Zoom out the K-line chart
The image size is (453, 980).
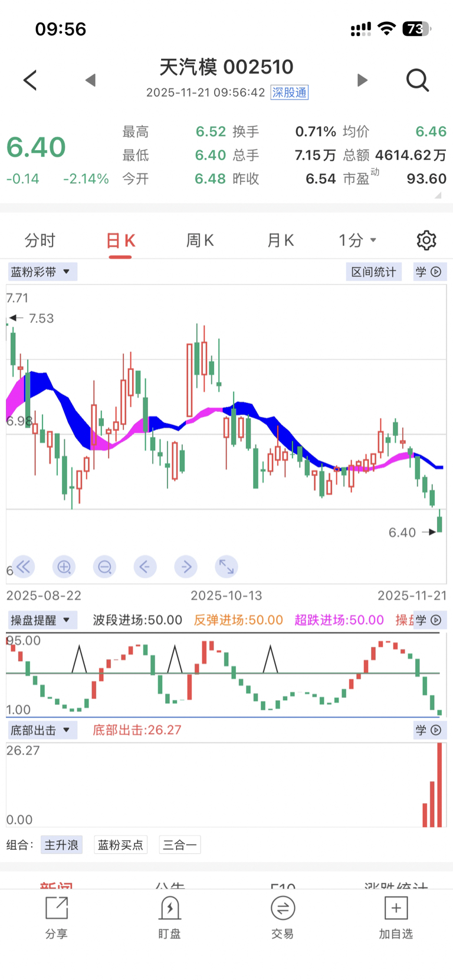click(x=104, y=567)
